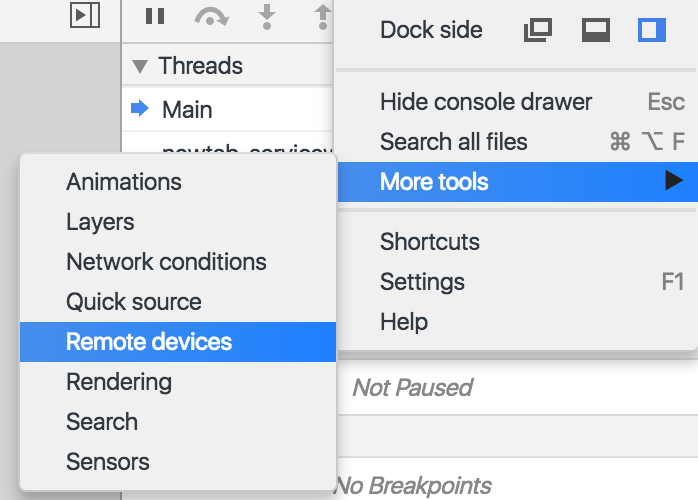This screenshot has width=698, height=500.
Task: Undock DevTools into separate window
Action: (x=538, y=31)
